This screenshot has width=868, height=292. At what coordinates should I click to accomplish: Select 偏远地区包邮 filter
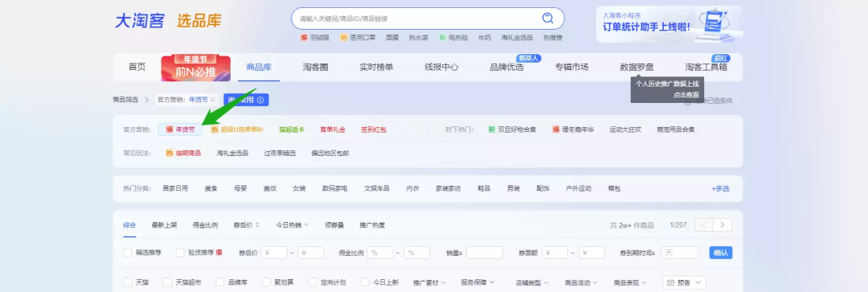[330, 153]
